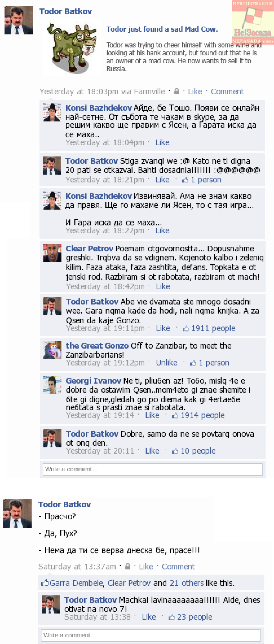Comment on the Farmville Mad Cow post
The height and width of the screenshot is (644, 274).
pyautogui.click(x=227, y=92)
